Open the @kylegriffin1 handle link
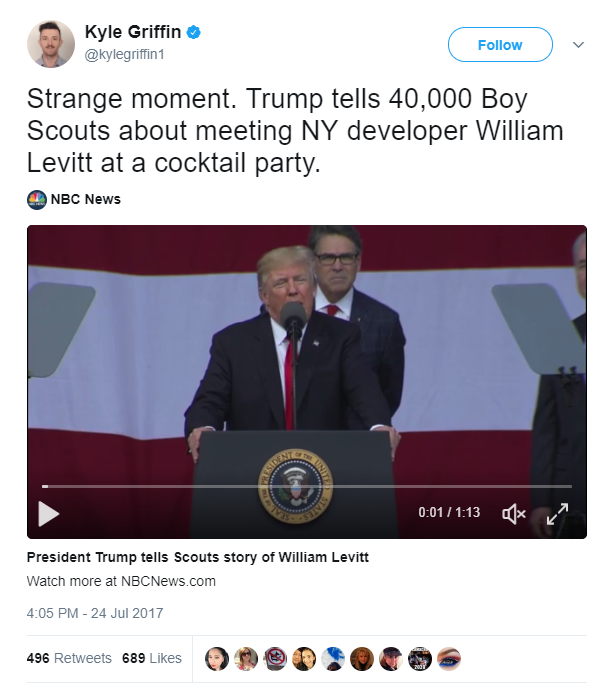This screenshot has width=615, height=688. coord(124,55)
